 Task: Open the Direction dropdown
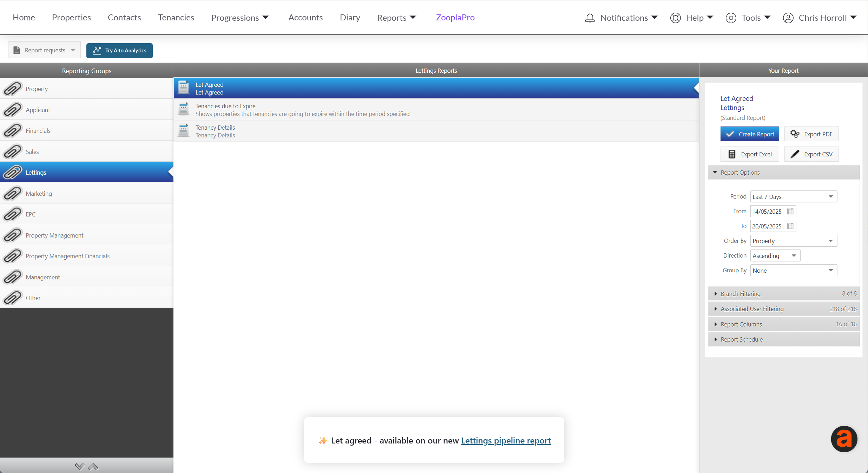click(775, 255)
